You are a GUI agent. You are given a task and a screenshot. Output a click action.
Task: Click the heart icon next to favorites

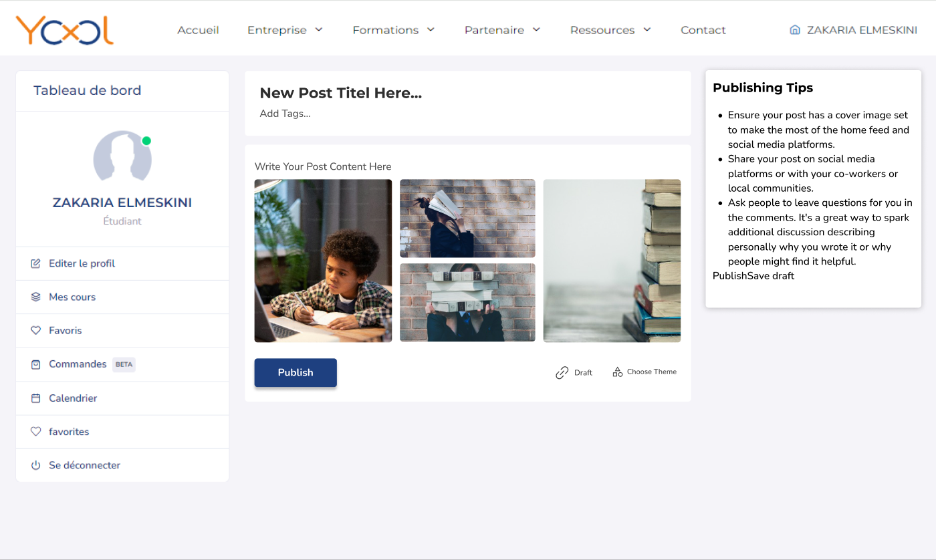point(36,432)
